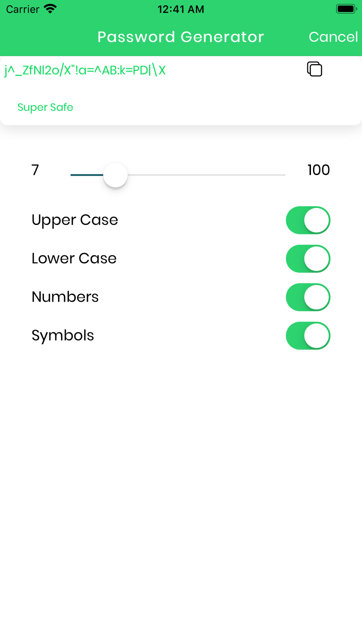Cancel the password generator
Screen dimensions: 362x644
[x=333, y=37]
